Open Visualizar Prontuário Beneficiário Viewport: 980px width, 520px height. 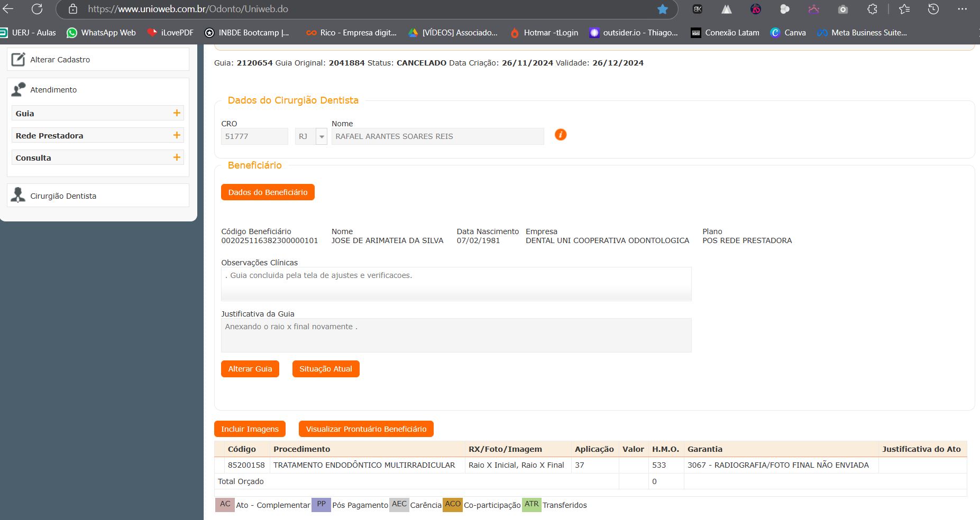click(x=366, y=429)
